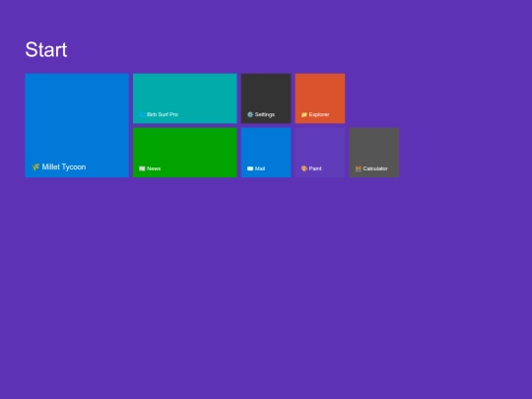This screenshot has height=399, width=532.
Task: Click the Calculator abacus icon
Action: [x=358, y=168]
